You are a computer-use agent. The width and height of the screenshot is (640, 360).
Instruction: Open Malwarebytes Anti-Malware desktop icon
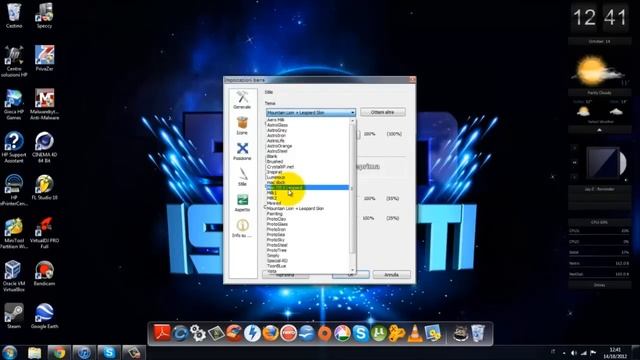pos(44,104)
